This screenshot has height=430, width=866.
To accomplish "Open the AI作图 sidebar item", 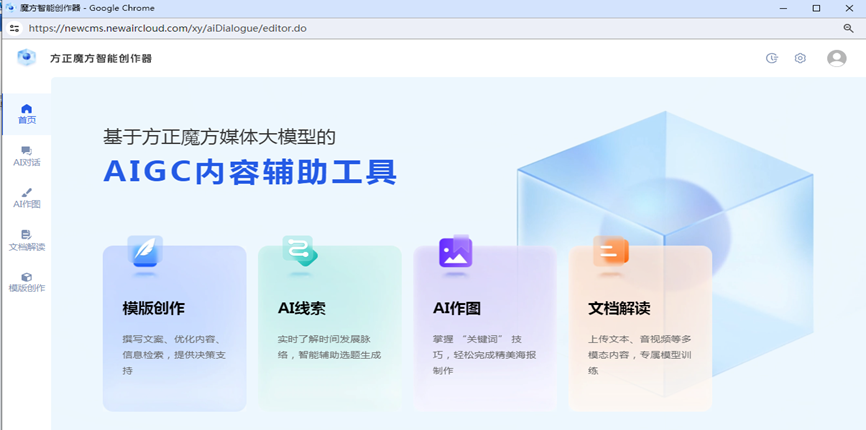I will coord(27,199).
